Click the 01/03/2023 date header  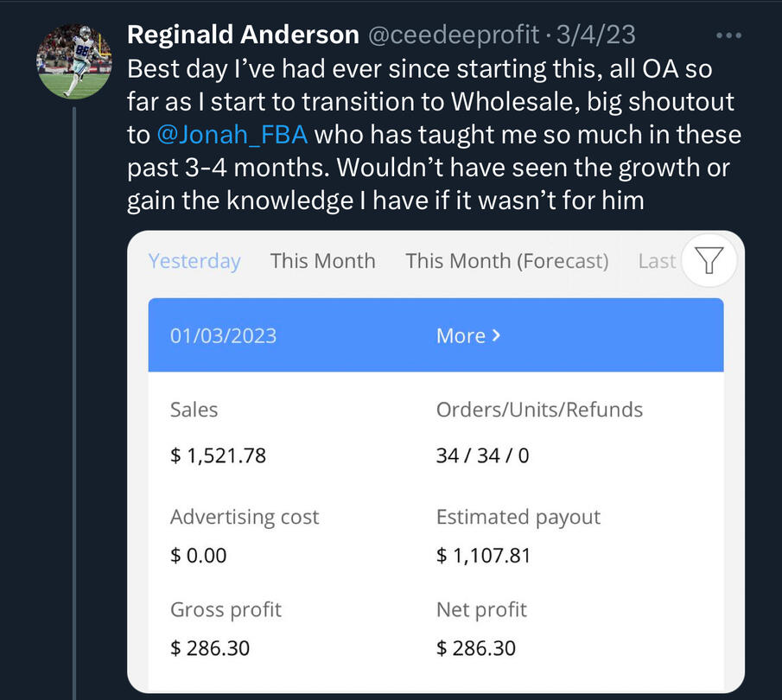coord(223,335)
